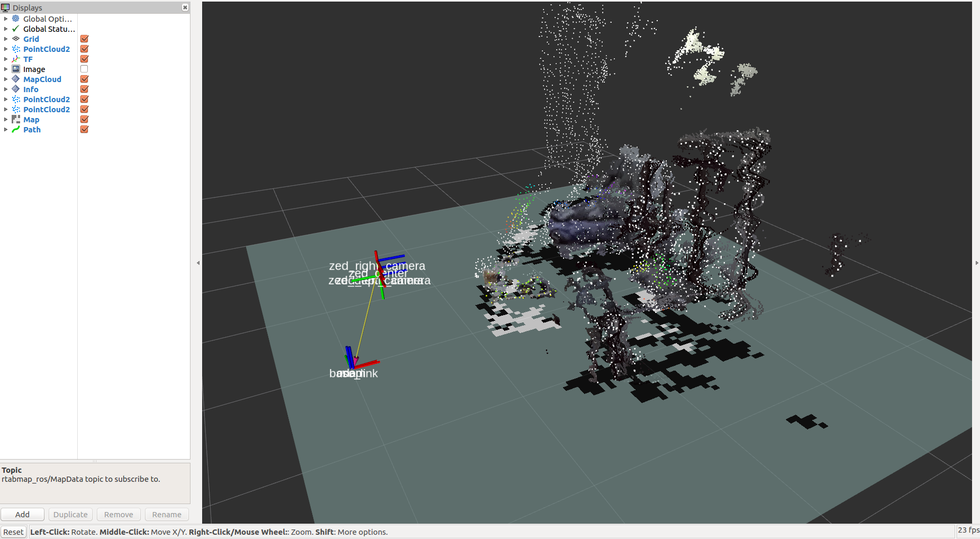Expand the TF display tree item
The image size is (980, 539).
[x=6, y=59]
